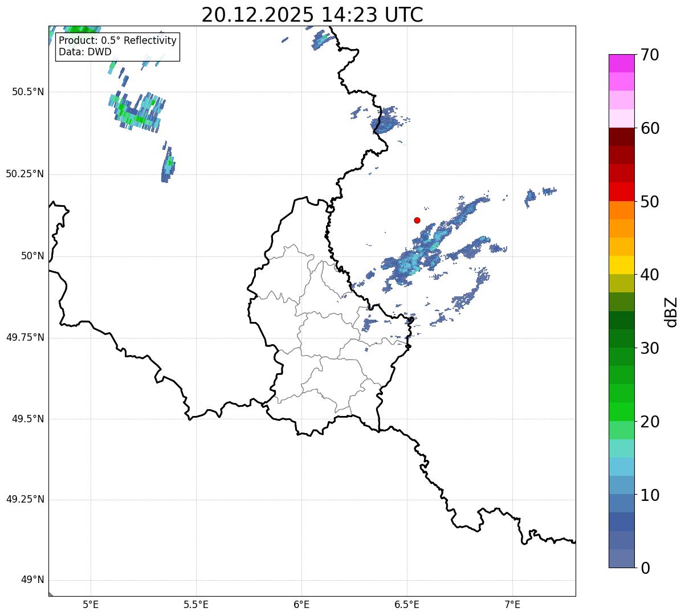Click the 7°E longitude label

[x=512, y=605]
